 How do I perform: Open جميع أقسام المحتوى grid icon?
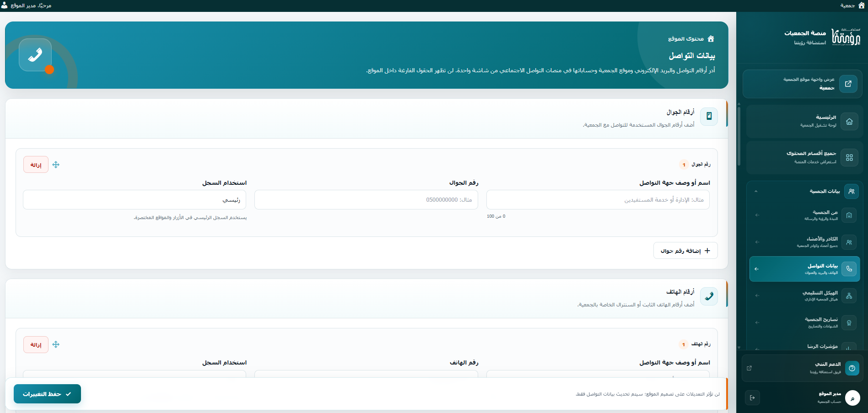849,158
